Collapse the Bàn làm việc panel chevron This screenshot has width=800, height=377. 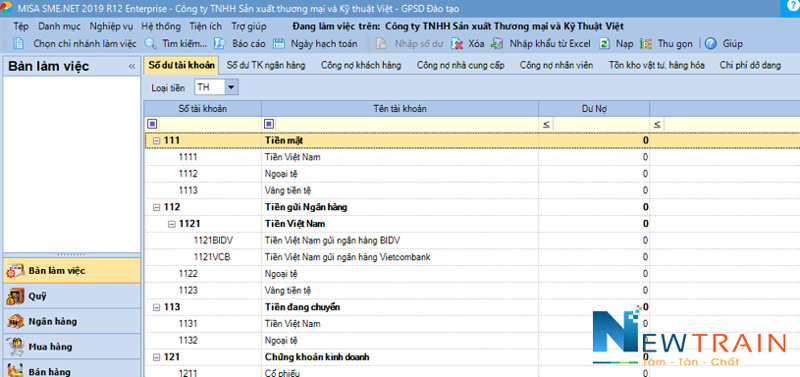[132, 67]
